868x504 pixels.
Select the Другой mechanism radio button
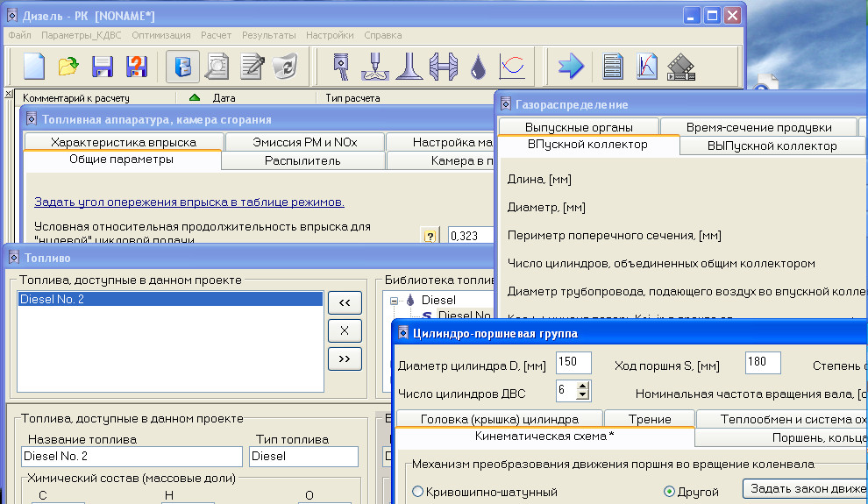tap(670, 492)
